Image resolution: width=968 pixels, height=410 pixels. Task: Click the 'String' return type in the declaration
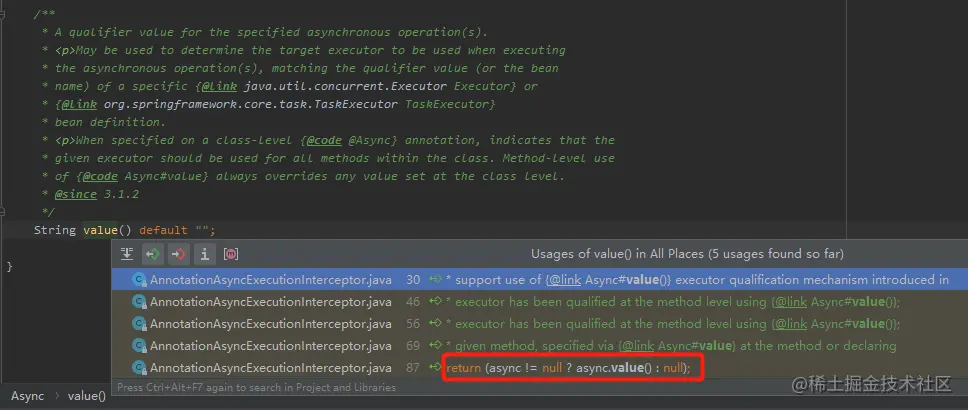point(54,230)
